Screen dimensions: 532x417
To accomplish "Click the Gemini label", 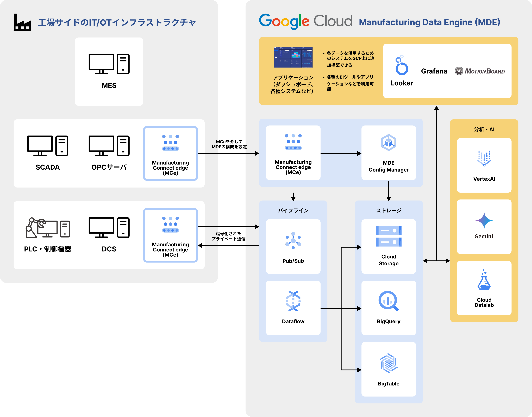I will tap(484, 236).
